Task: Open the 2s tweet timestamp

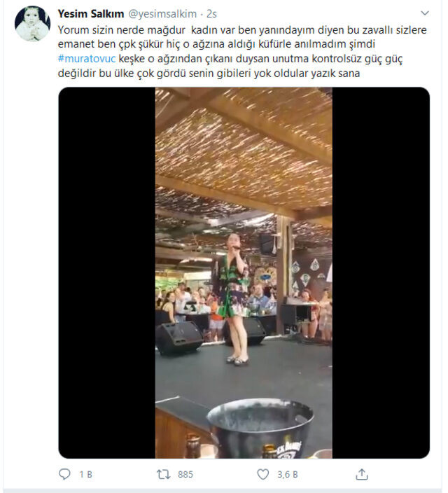Action: (x=211, y=14)
